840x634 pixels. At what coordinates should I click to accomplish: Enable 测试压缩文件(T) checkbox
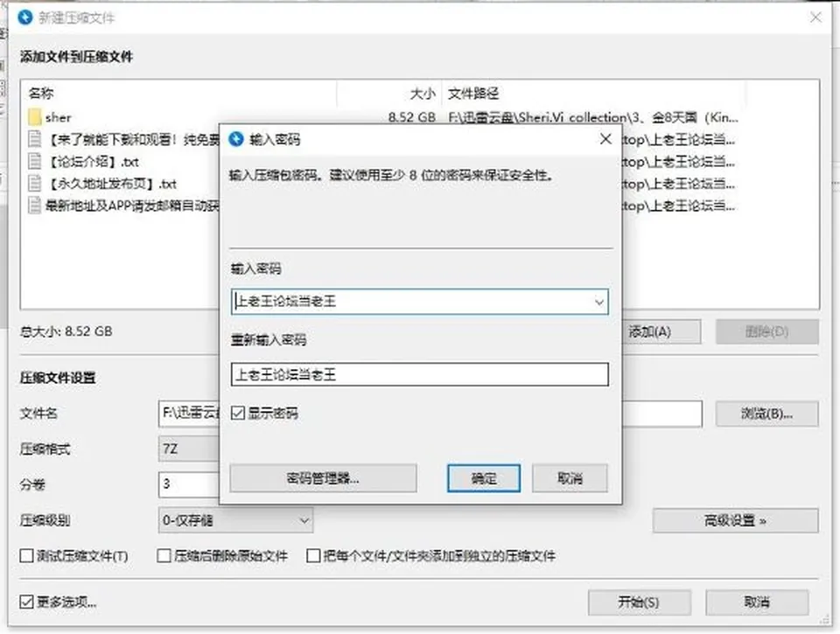tap(26, 556)
